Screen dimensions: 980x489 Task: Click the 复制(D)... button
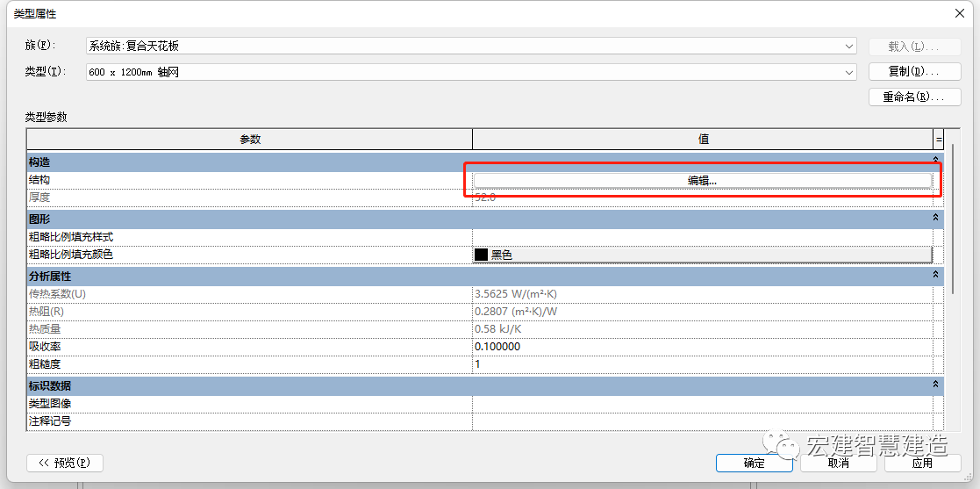[914, 71]
